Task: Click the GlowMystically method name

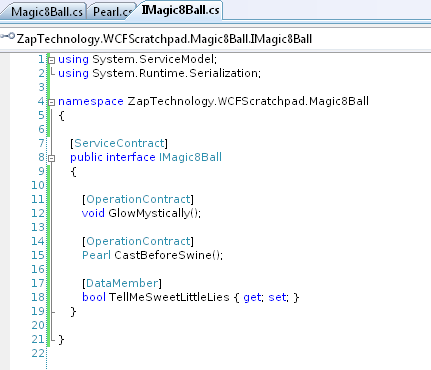Action: tap(149, 213)
